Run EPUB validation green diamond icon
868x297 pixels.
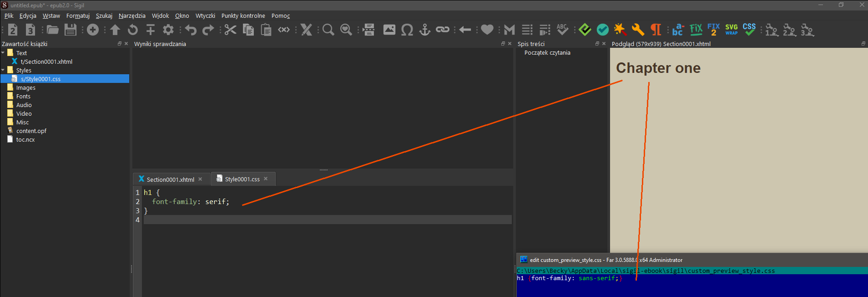tap(585, 30)
